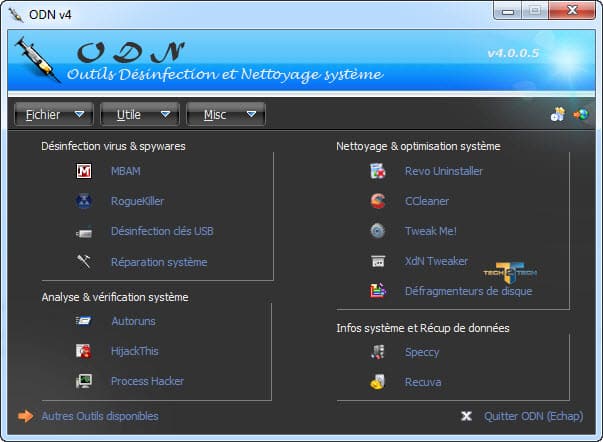Image resolution: width=603 pixels, height=442 pixels.
Task: Click the toolbar icon with the star badge
Action: (x=558, y=114)
